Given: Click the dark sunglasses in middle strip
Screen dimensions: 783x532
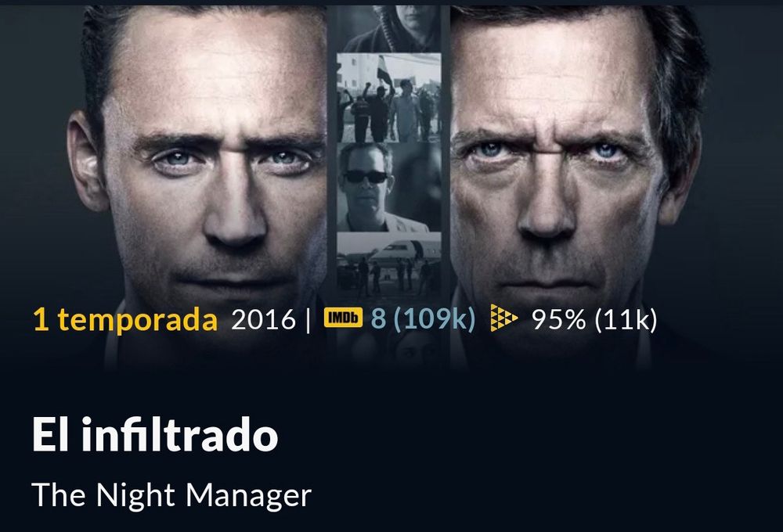Looking at the screenshot, I should [x=366, y=176].
